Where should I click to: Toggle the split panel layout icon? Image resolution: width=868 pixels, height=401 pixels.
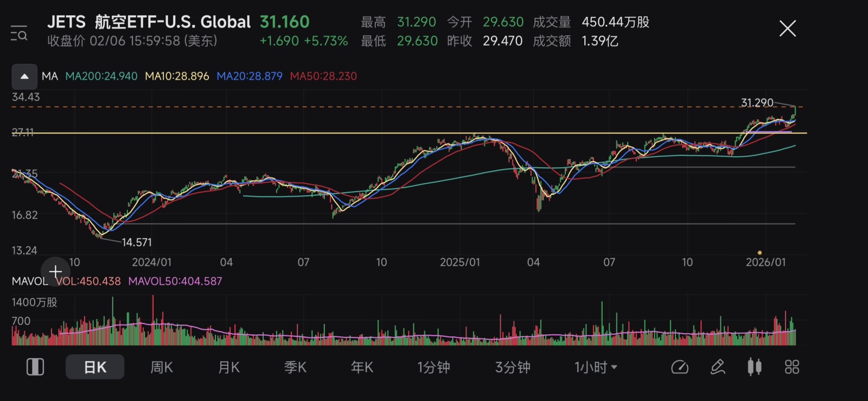(x=35, y=367)
